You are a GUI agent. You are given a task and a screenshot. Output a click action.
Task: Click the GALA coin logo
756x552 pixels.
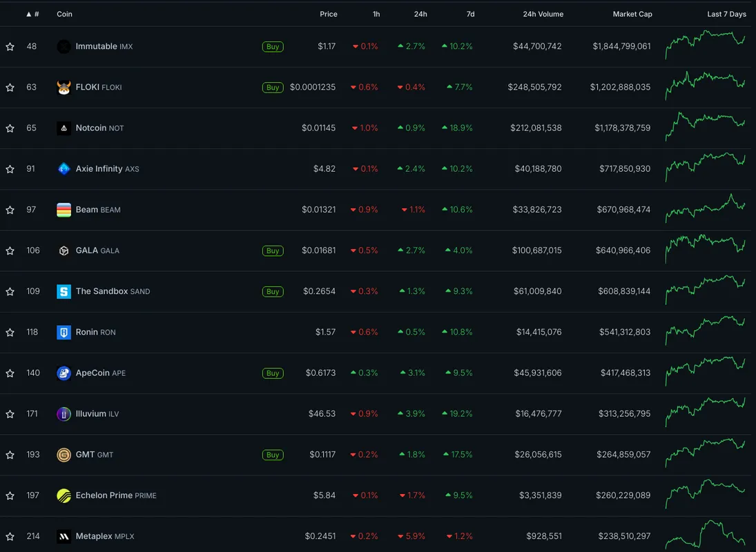coord(64,250)
